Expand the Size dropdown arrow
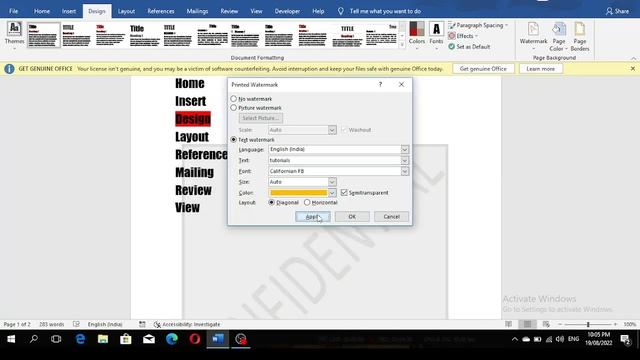The height and width of the screenshot is (360, 640). coord(332,182)
